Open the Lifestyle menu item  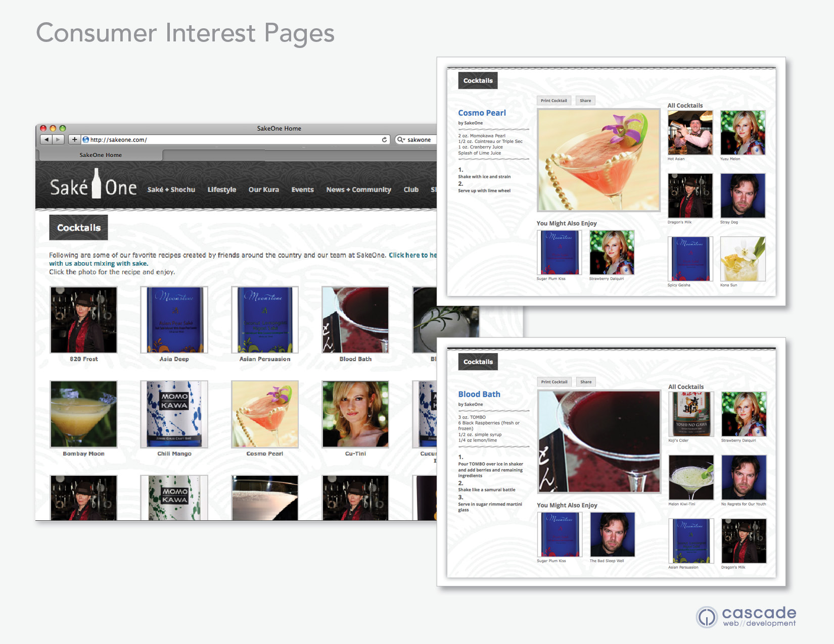(222, 189)
